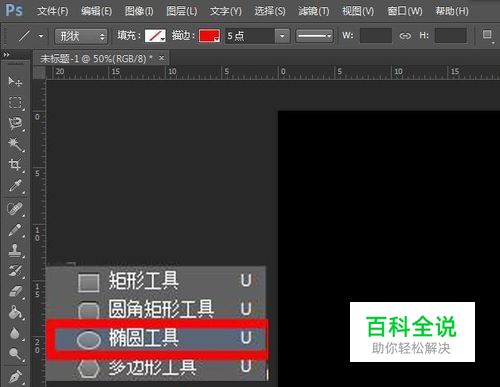
Task: Open the 帮助(H) menu
Action: coord(452,12)
